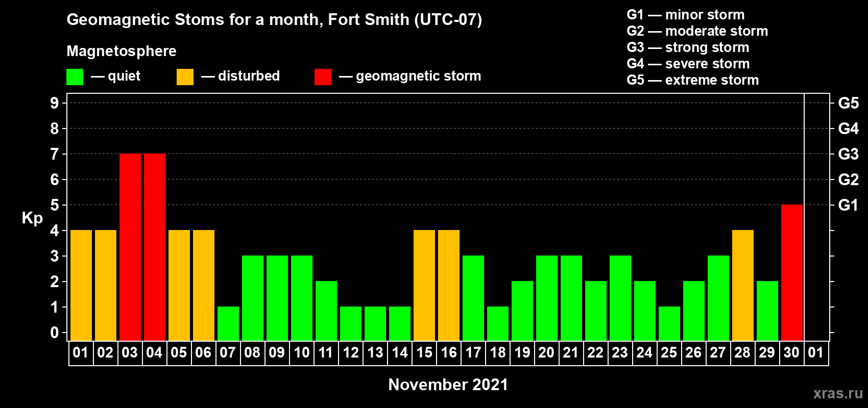The width and height of the screenshot is (868, 408).
Task: Click the date label 15 on the axis
Action: (x=424, y=353)
